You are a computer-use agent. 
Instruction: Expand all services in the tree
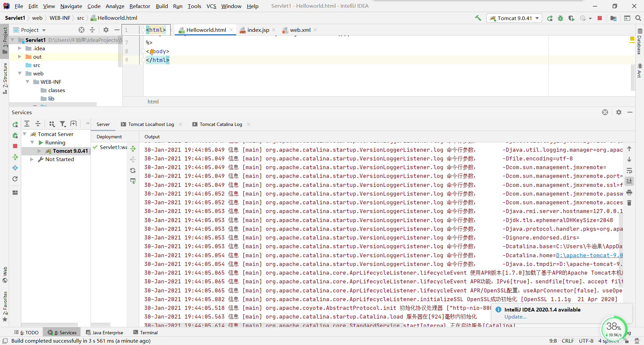coord(27,124)
